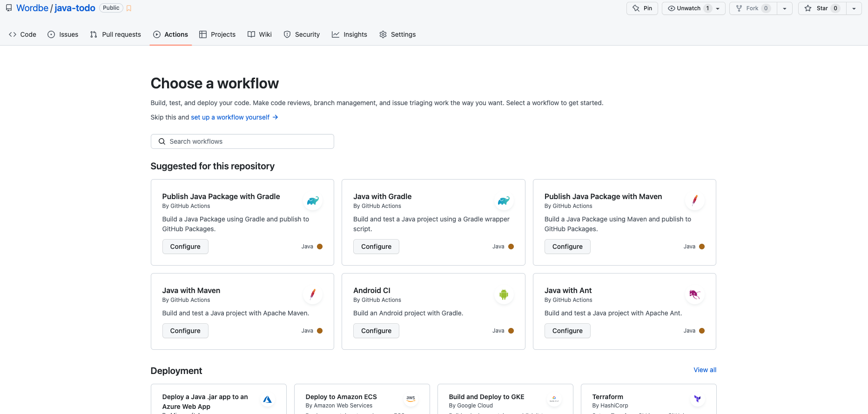Screen dimensions: 868x414
Task: Click the Public visibility badge
Action: click(111, 8)
